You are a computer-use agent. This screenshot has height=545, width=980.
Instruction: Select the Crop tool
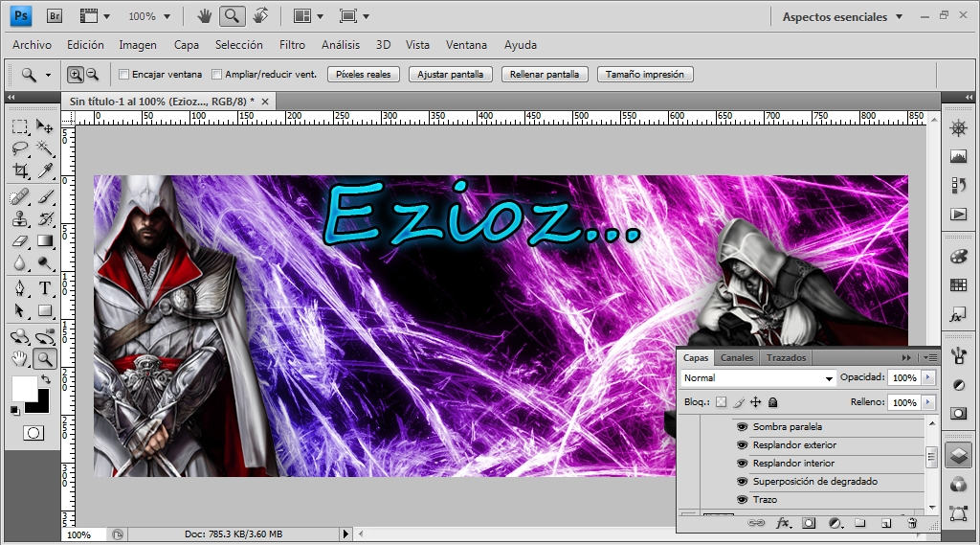20,170
